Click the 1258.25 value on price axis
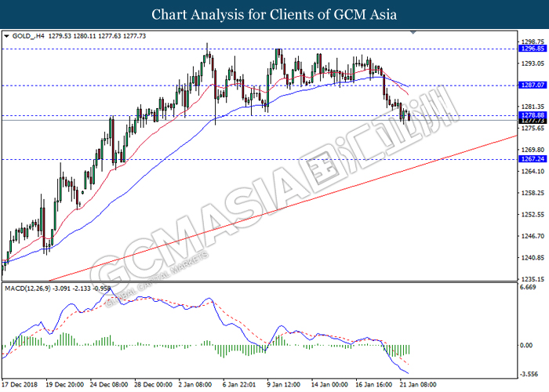The height and width of the screenshot is (392, 549). (x=533, y=193)
